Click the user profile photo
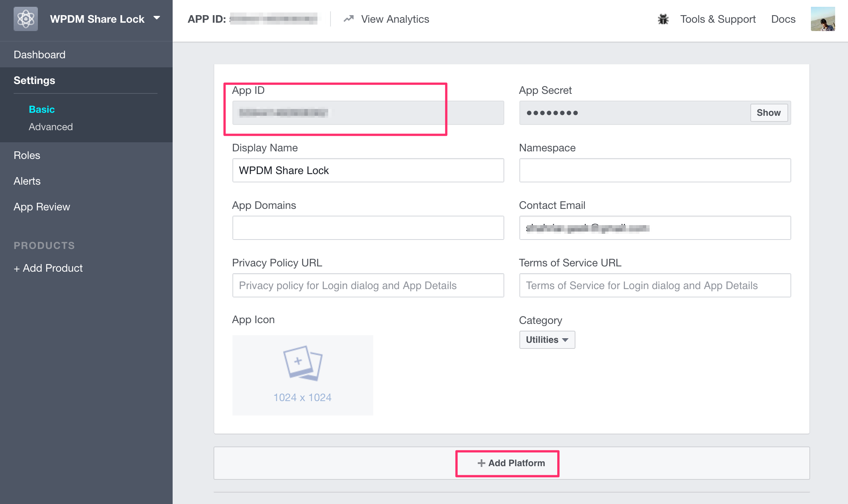The image size is (848, 504). (823, 19)
